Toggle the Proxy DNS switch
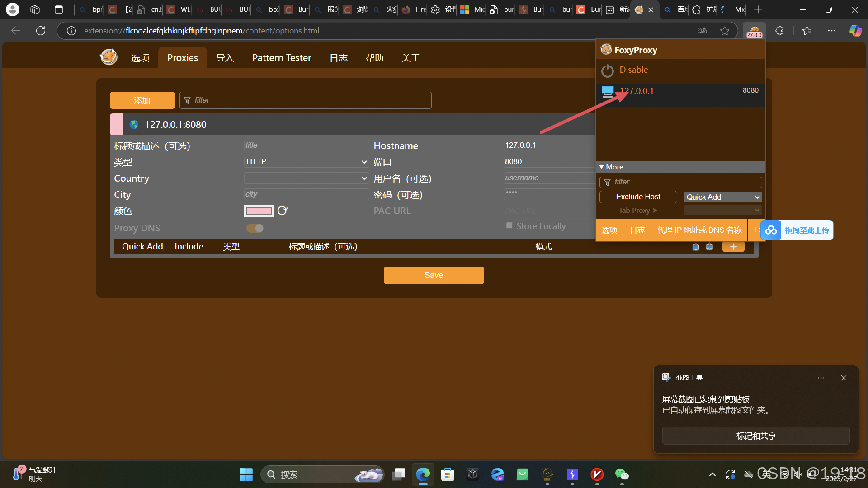Viewport: 868px width, 488px height. click(255, 228)
